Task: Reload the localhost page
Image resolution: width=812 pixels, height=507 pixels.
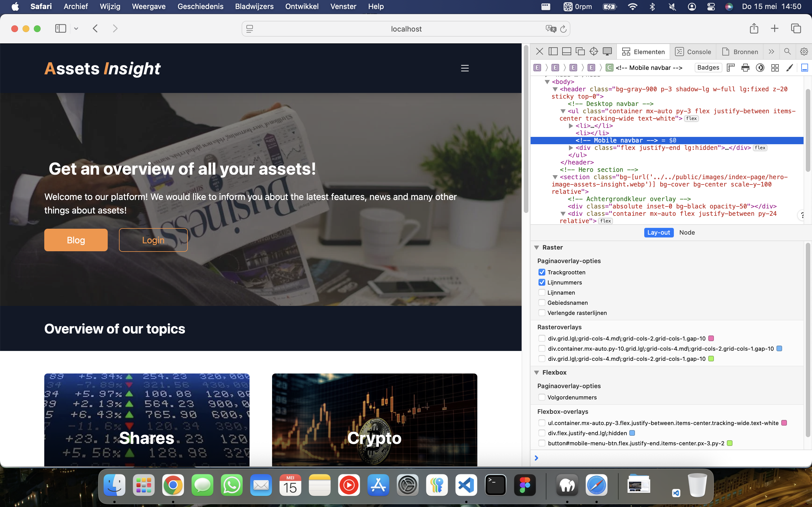Action: tap(563, 29)
